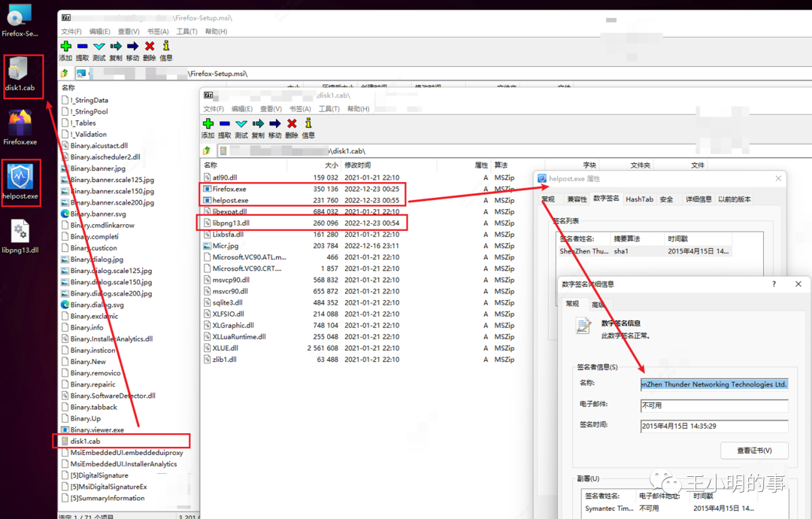Select XLUE.dll row in disk1.cab list

coord(359,348)
